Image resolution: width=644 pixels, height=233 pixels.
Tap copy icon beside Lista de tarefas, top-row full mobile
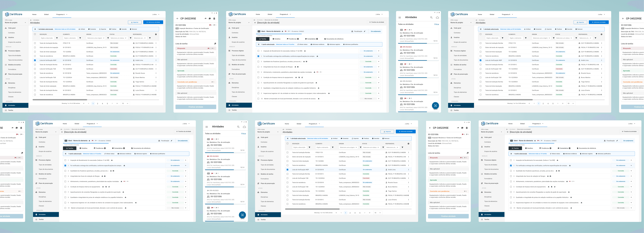point(215,44)
